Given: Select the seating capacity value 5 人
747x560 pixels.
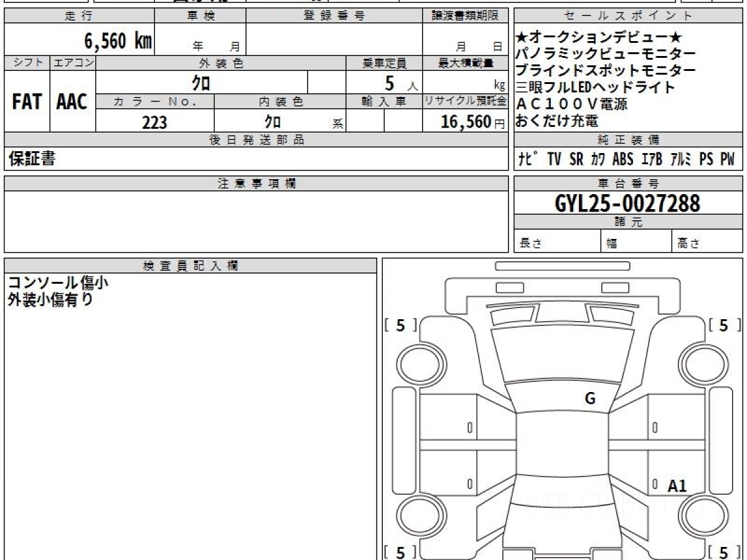Looking at the screenshot, I should click(400, 83).
